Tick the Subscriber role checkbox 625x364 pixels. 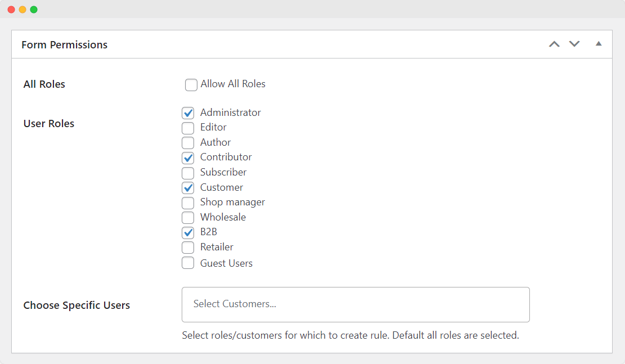point(188,173)
